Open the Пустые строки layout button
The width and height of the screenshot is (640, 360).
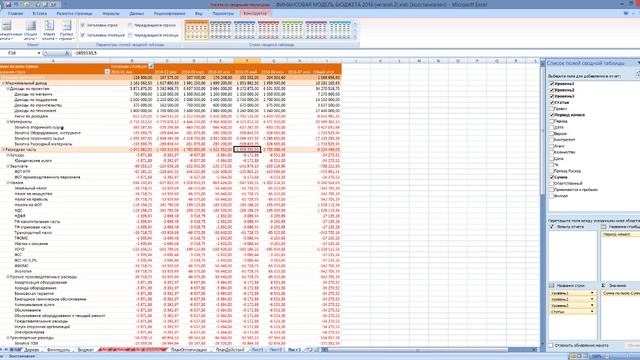(x=66, y=30)
